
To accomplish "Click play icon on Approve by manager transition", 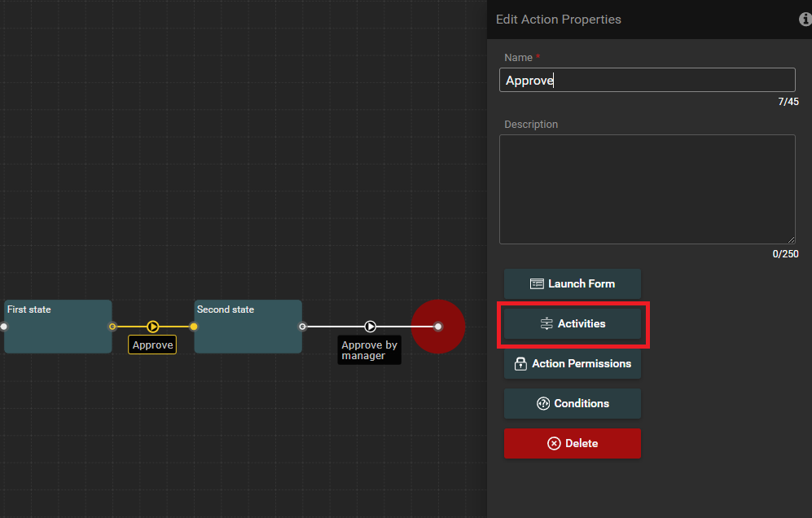I will 371,327.
